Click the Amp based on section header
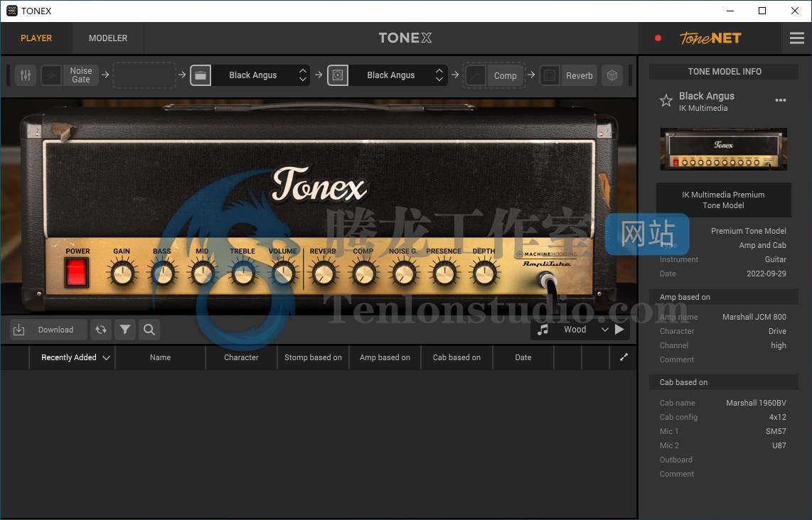 tap(723, 297)
